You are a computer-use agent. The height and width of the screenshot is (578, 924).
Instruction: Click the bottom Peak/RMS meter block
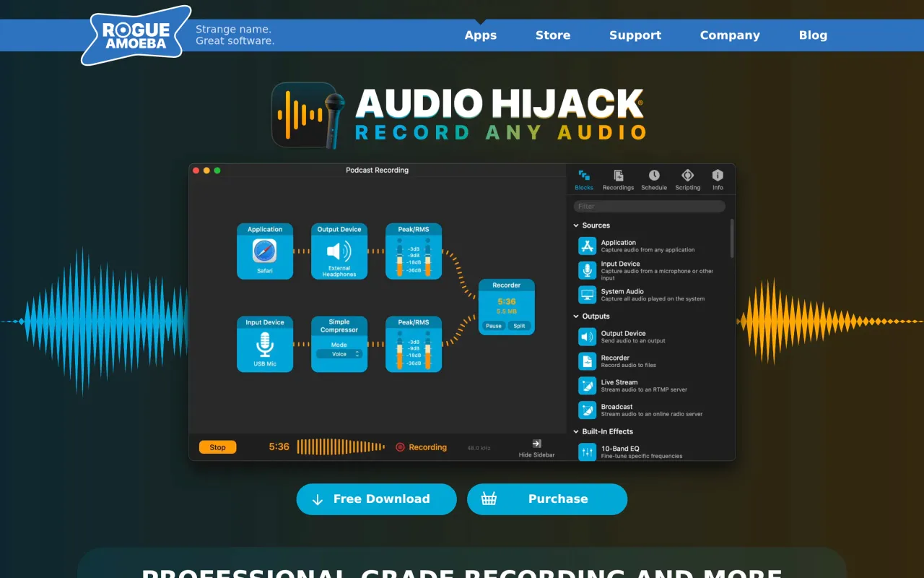(414, 345)
